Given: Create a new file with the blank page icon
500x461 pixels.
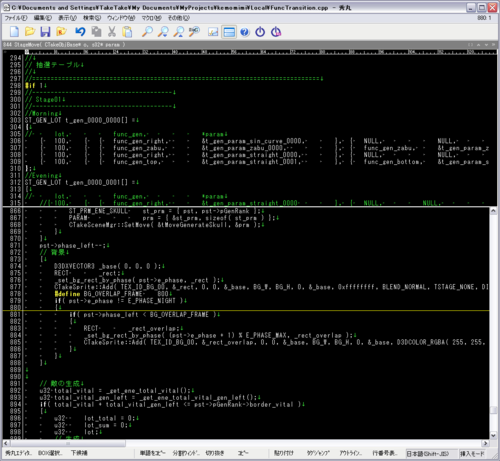Looking at the screenshot, I should click(x=14, y=32).
